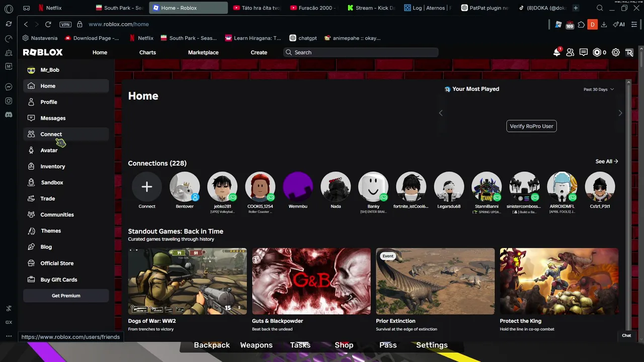The width and height of the screenshot is (644, 362).
Task: Click the Verify RoPro User button
Action: [x=531, y=126]
